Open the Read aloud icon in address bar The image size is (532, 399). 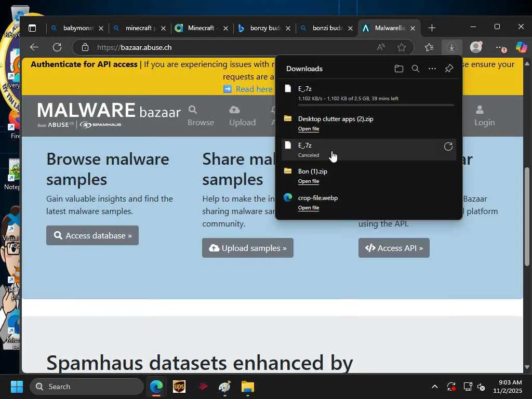tap(381, 47)
